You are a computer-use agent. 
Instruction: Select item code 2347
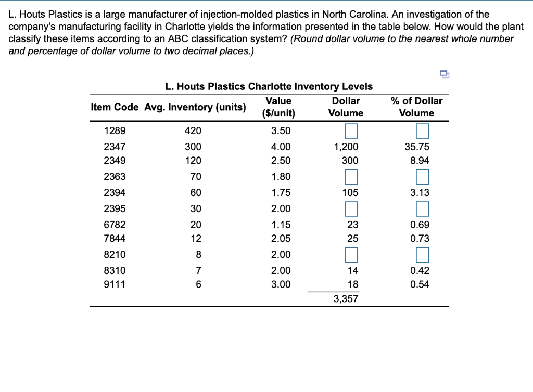[x=115, y=147]
